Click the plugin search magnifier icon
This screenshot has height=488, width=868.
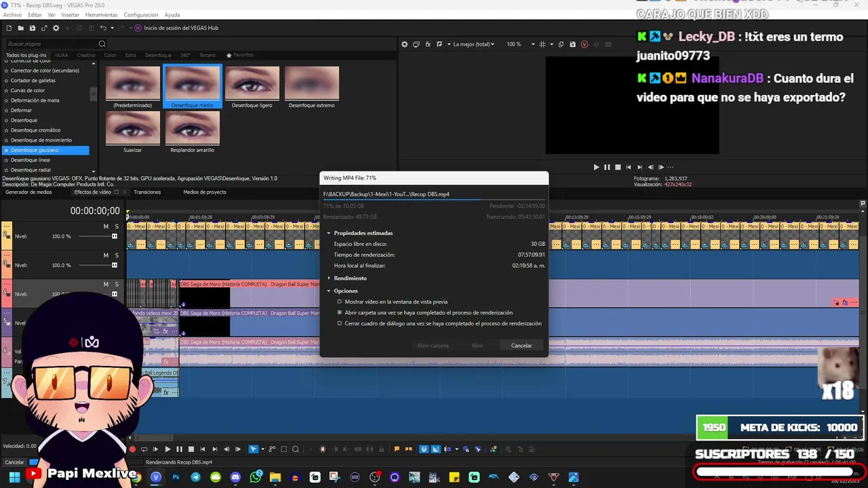tap(102, 44)
